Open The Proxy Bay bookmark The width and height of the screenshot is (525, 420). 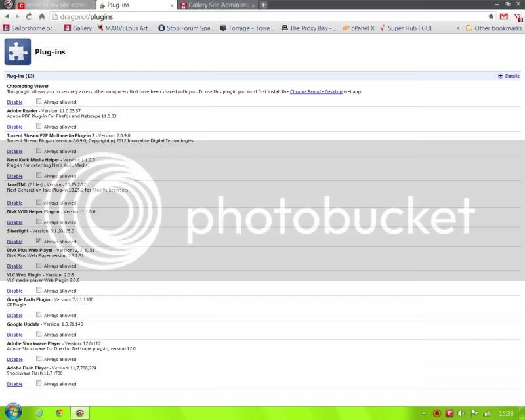[x=309, y=28]
